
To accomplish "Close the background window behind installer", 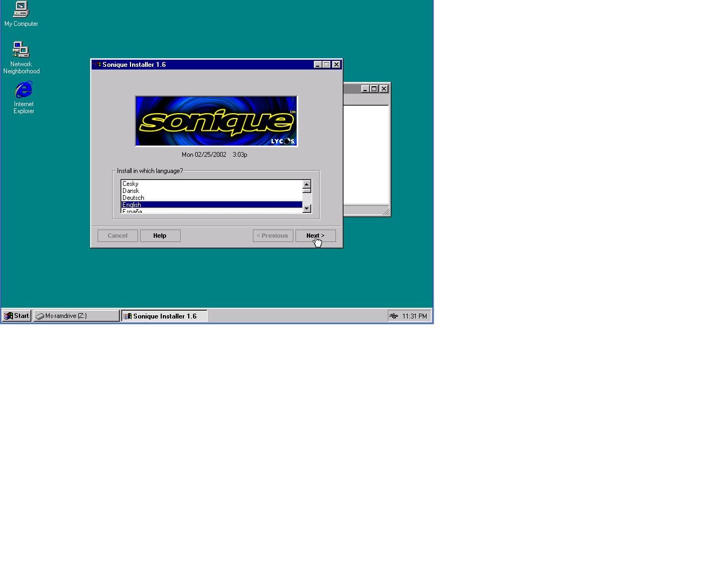I will pyautogui.click(x=384, y=89).
